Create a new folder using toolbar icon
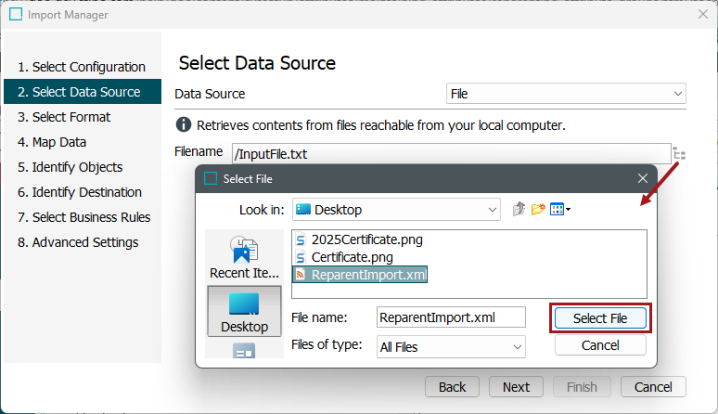Screen dimensions: 718x414 pyautogui.click(x=538, y=209)
